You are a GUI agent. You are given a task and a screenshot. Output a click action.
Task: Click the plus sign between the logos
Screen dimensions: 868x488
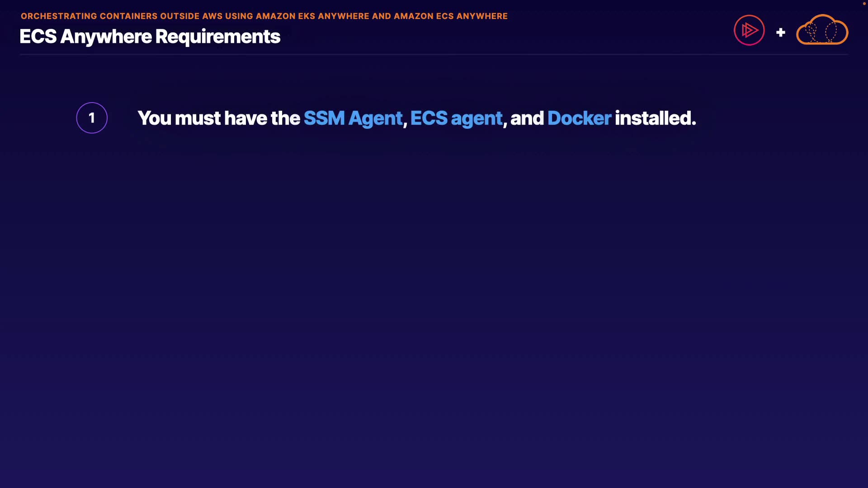coord(780,33)
